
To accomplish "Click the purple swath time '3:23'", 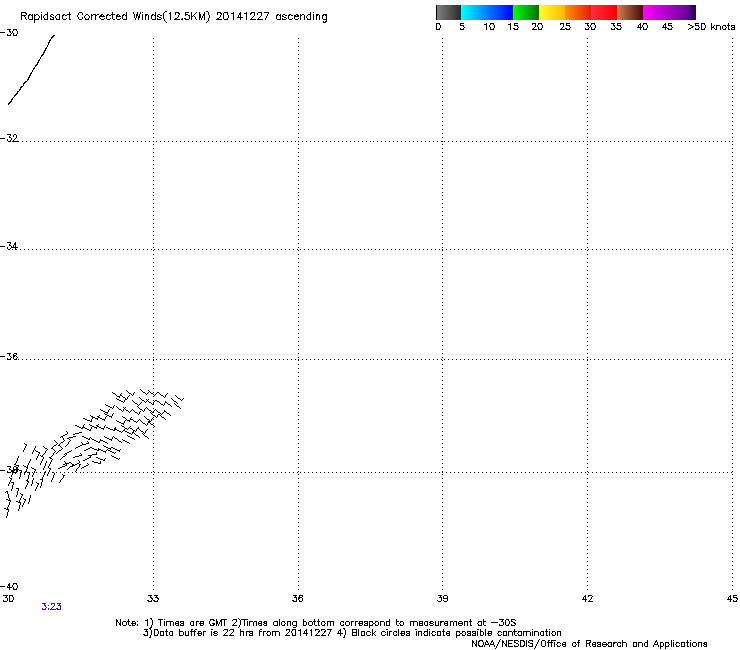I will point(51,607).
